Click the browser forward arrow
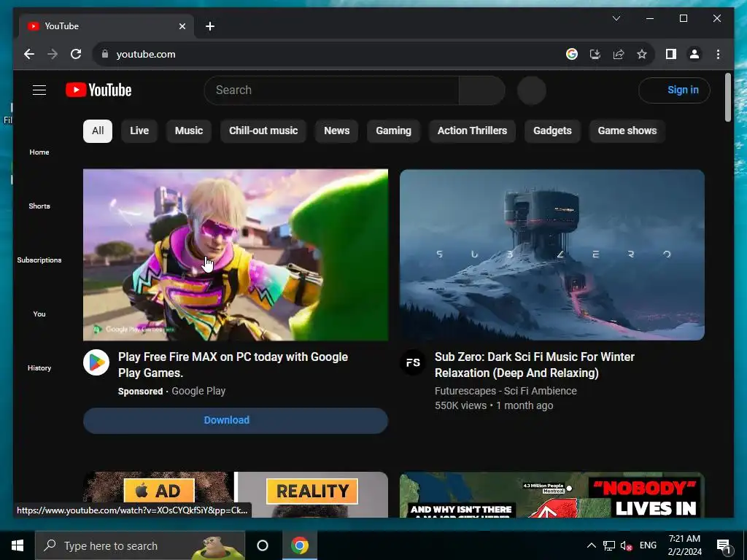This screenshot has height=560, width=747. point(53,54)
